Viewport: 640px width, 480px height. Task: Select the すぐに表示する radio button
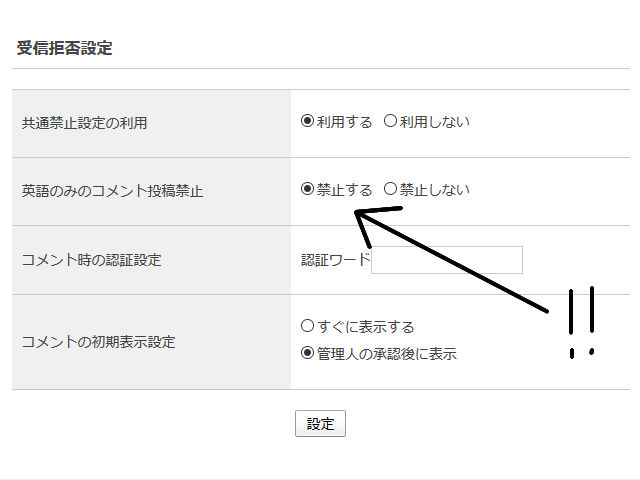[x=308, y=326]
